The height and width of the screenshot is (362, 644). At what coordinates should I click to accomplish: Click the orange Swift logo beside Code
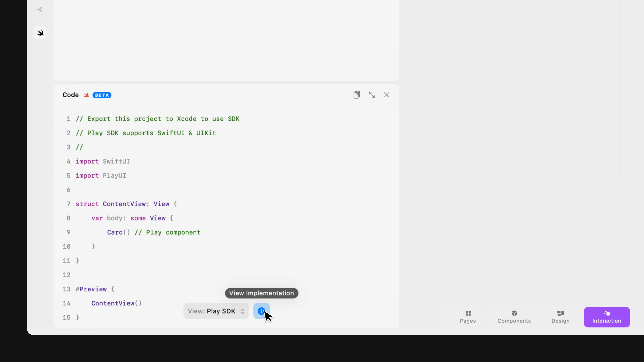tap(86, 95)
